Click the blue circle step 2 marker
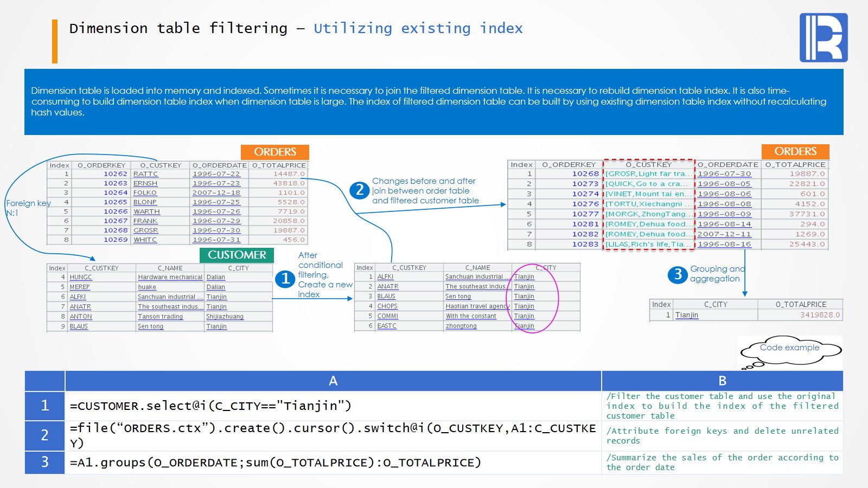868x488 pixels. pyautogui.click(x=359, y=190)
